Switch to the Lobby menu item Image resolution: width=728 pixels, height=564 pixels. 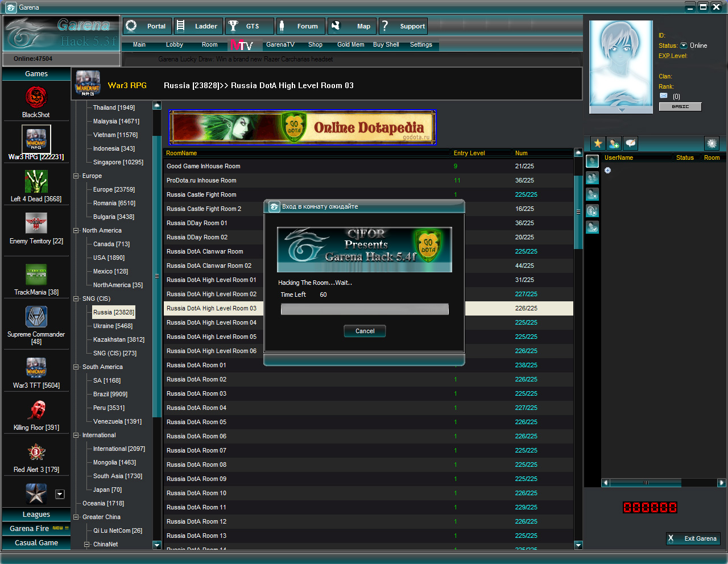point(175,45)
